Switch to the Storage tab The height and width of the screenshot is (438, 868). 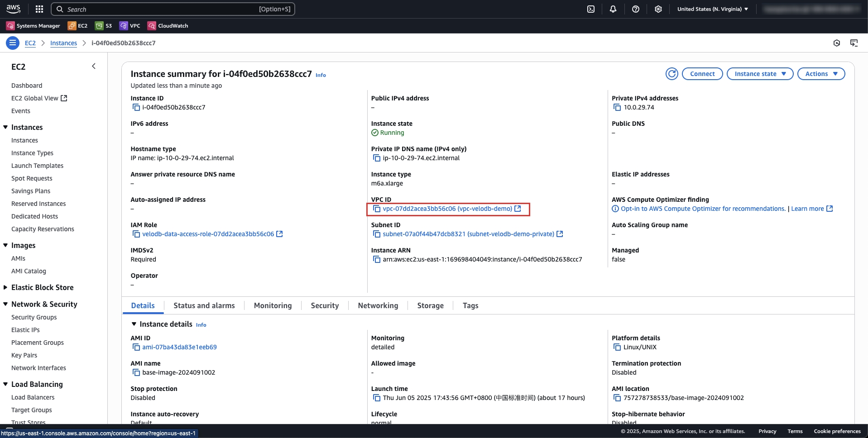431,305
